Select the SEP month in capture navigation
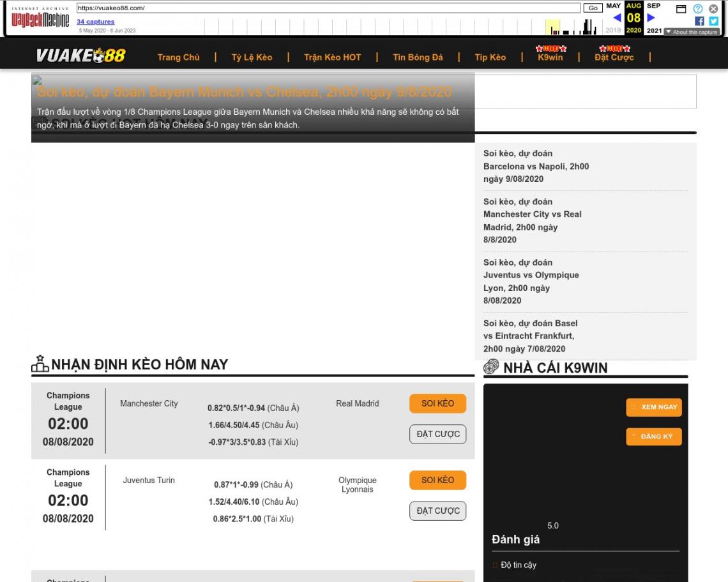Viewport: 728px width, 582px height. tap(654, 6)
